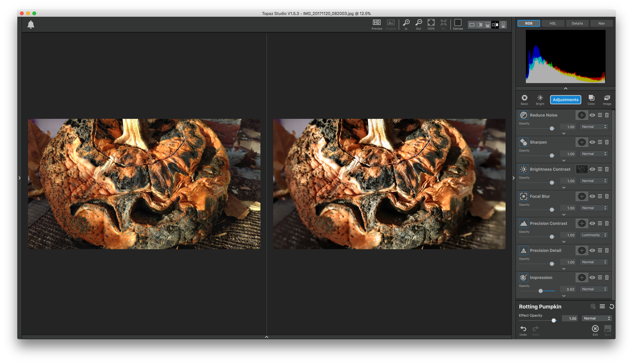Open the Details tab
The height and width of the screenshot is (364, 633).
(577, 23)
